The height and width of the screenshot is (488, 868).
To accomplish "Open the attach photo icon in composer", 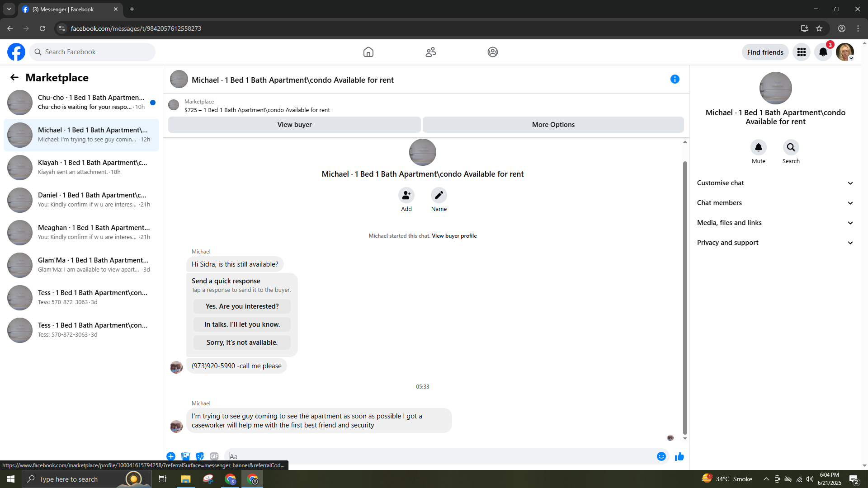I will click(x=185, y=456).
